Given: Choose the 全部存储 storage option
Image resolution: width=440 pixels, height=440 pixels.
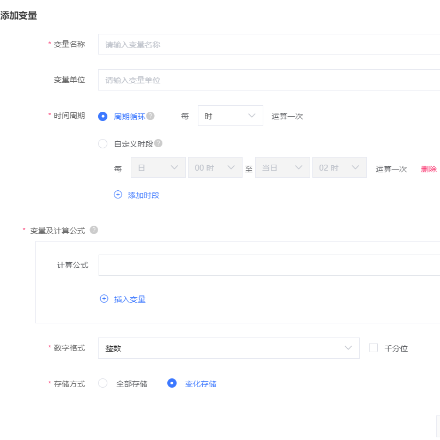Looking at the screenshot, I should point(103,383).
